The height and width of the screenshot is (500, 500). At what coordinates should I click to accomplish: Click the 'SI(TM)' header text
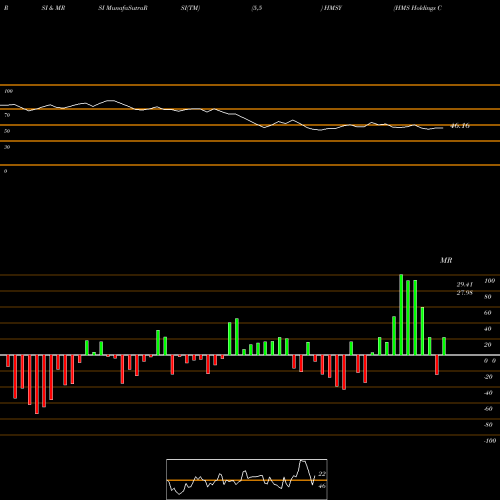(x=190, y=8)
